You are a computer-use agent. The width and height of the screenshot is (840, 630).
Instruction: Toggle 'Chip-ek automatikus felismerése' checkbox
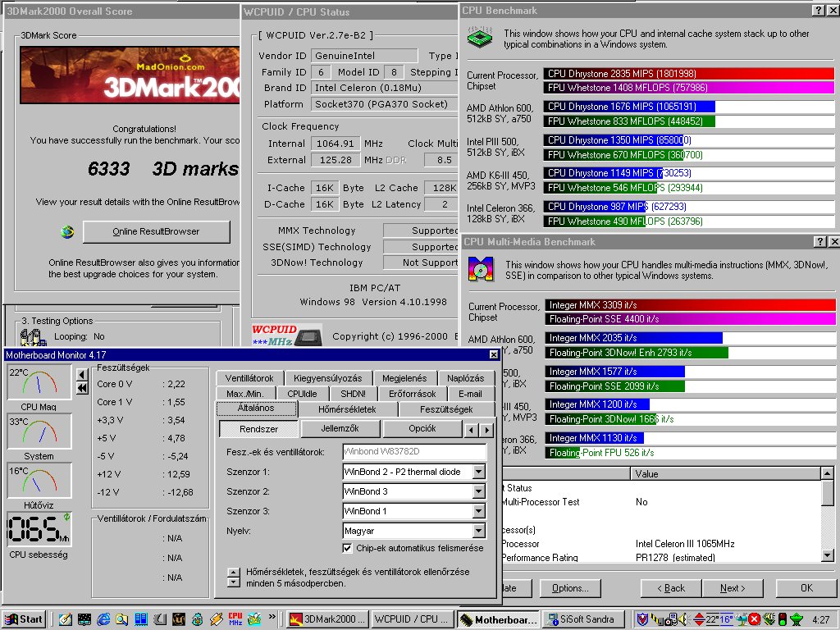(x=347, y=548)
